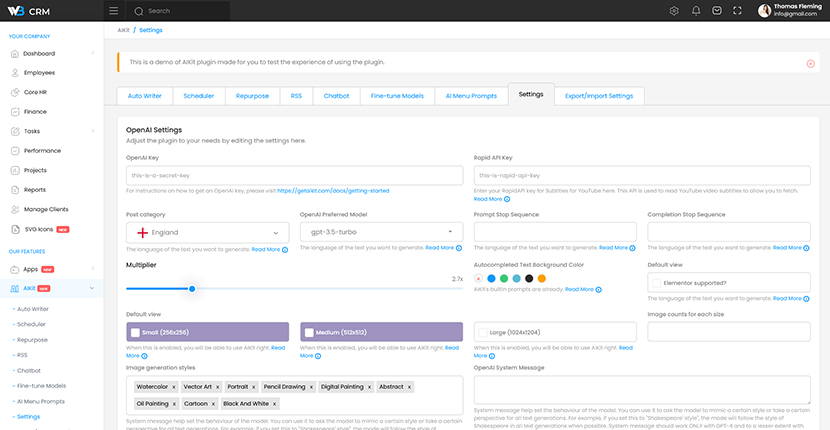
Task: Click info icon beside Post category Read More
Action: [x=285, y=249]
